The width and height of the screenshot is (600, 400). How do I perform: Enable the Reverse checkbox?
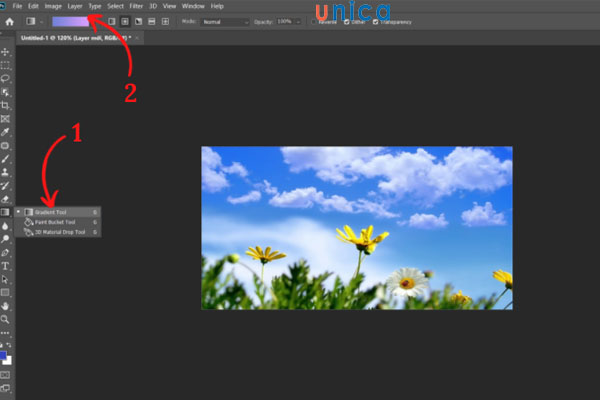point(313,22)
